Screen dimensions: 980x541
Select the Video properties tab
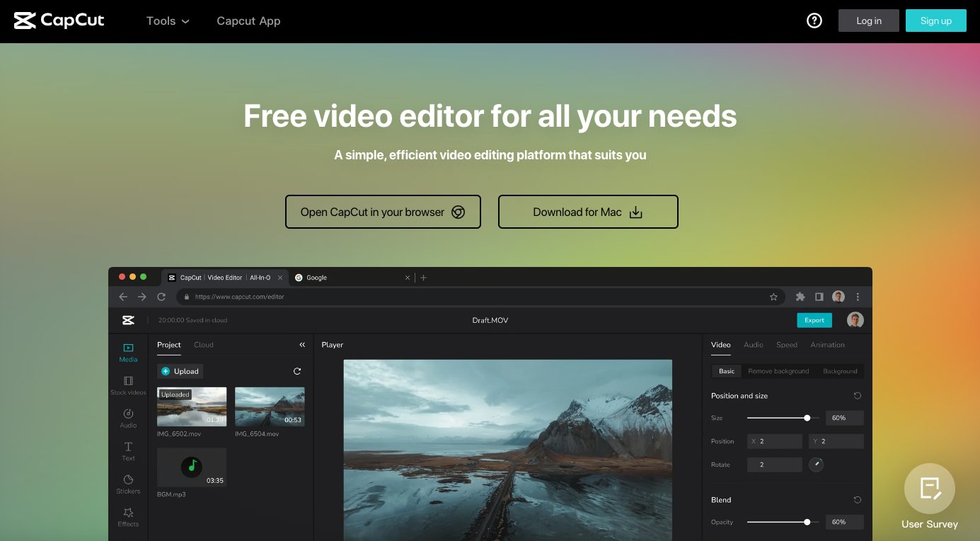720,345
